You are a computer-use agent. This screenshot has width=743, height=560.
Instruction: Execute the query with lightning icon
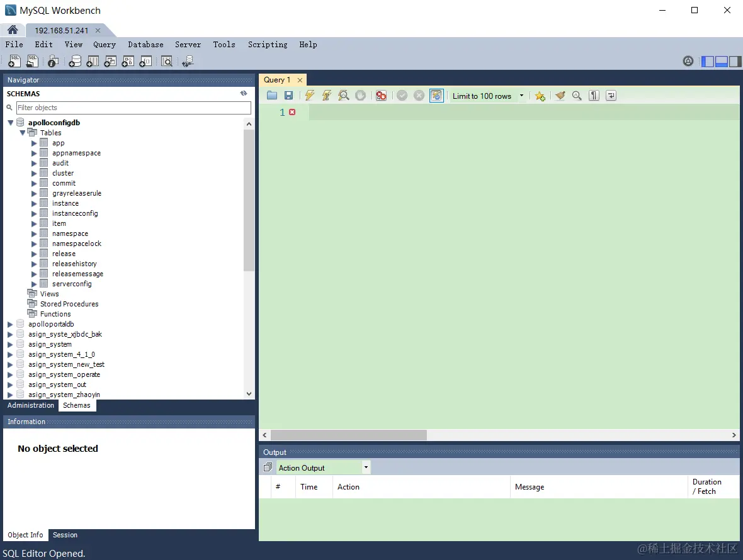coord(310,96)
